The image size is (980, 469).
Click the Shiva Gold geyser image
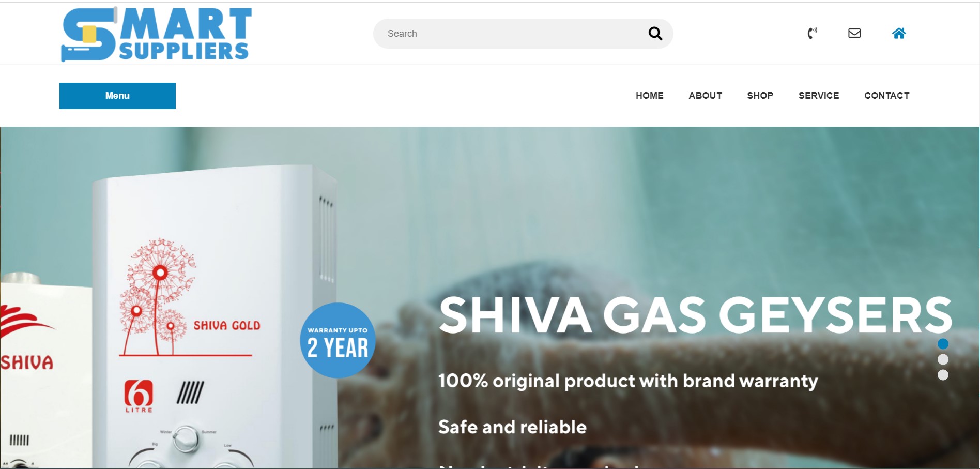[x=215, y=316]
